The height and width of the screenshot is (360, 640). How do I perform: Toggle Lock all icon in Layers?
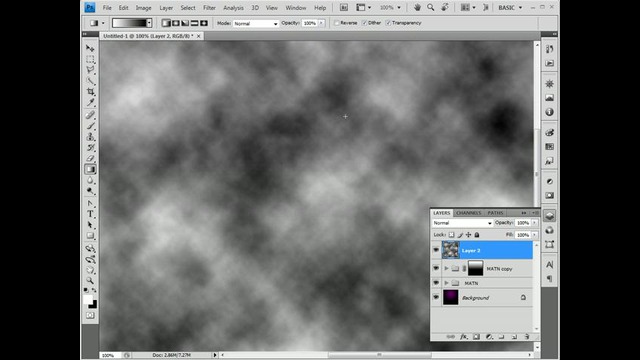[477, 235]
